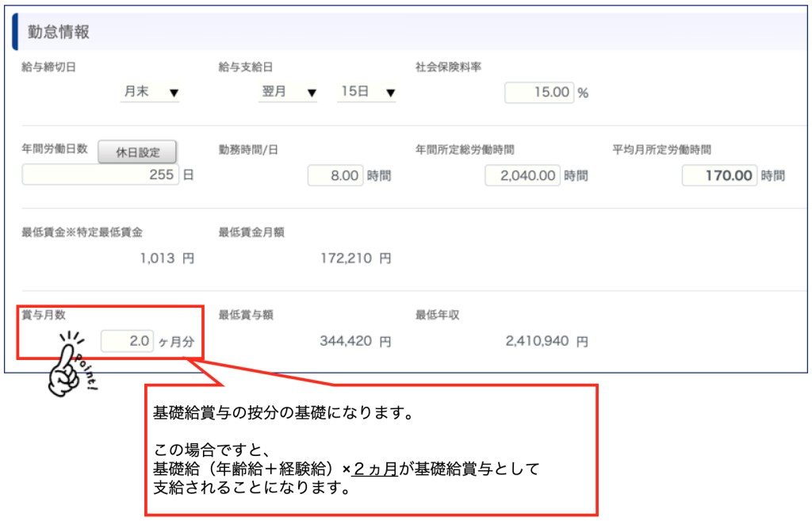Click the 社会保険料率 percentage field
The height and width of the screenshot is (521, 812).
pyautogui.click(x=538, y=93)
